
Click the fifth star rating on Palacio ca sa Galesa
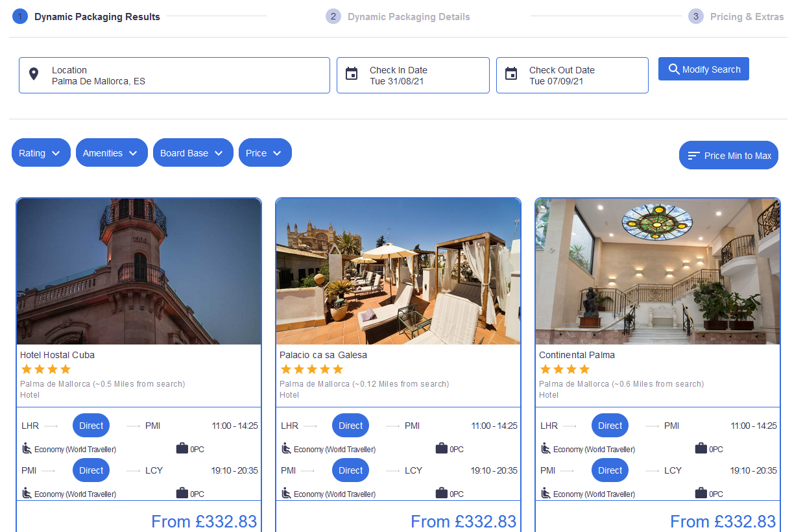[337, 369]
